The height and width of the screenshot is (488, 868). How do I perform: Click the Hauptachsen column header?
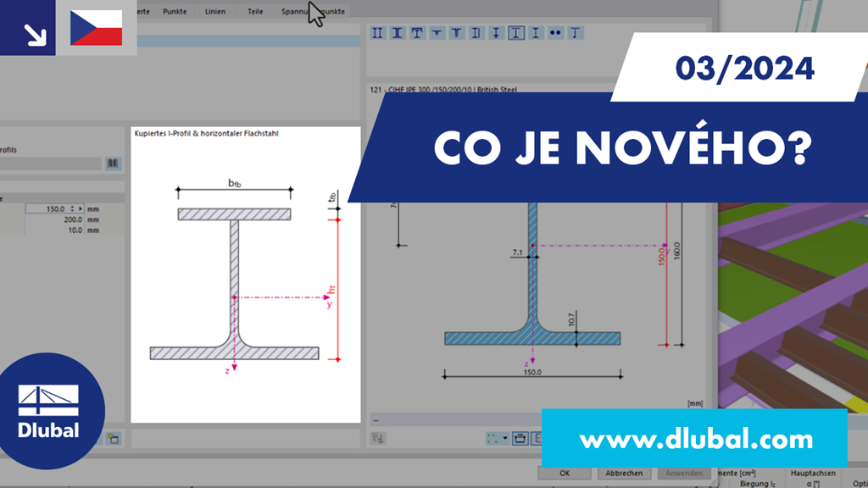(x=813, y=473)
